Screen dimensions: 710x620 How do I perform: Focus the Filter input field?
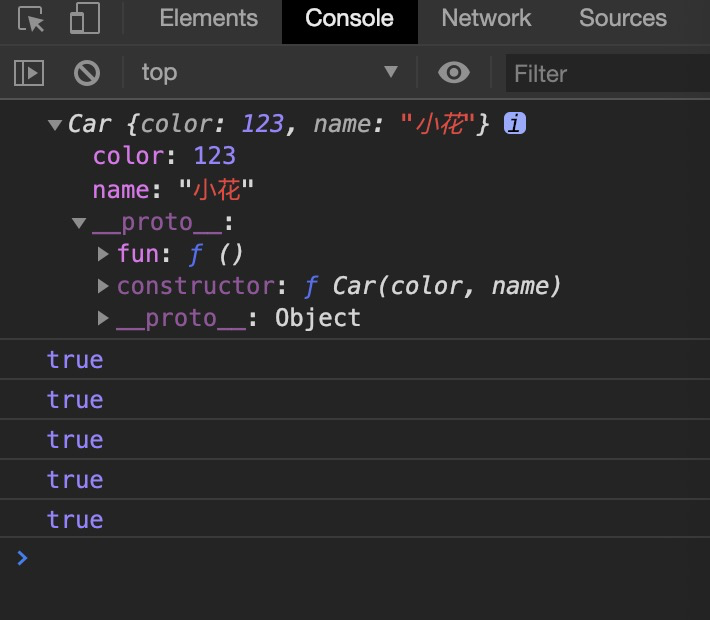[x=605, y=73]
